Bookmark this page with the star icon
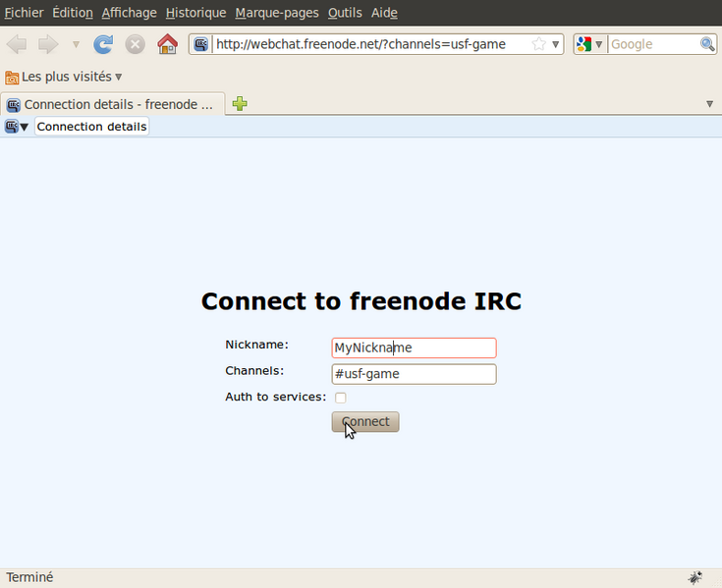722x588 pixels. pyautogui.click(x=538, y=44)
